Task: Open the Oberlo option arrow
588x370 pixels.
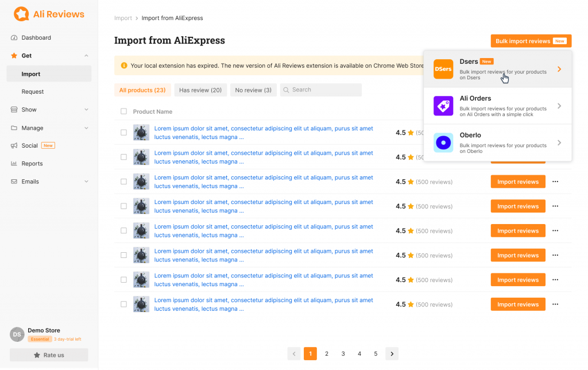Action: (x=559, y=142)
